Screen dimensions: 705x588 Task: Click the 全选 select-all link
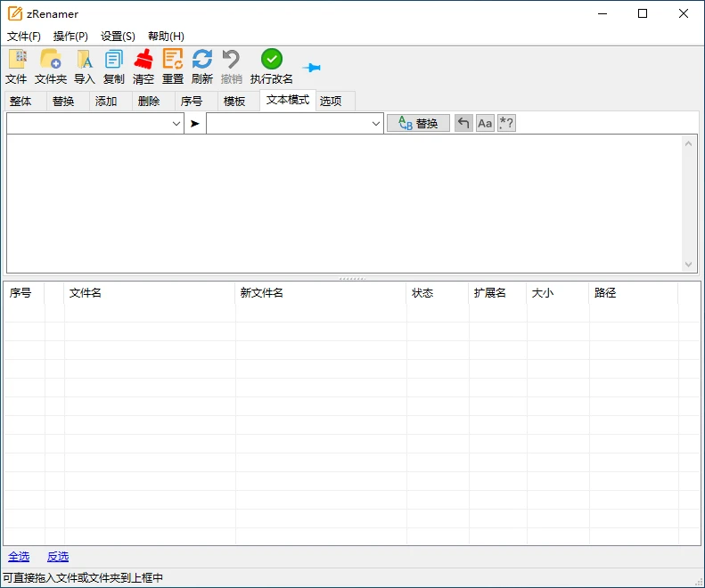[19, 557]
